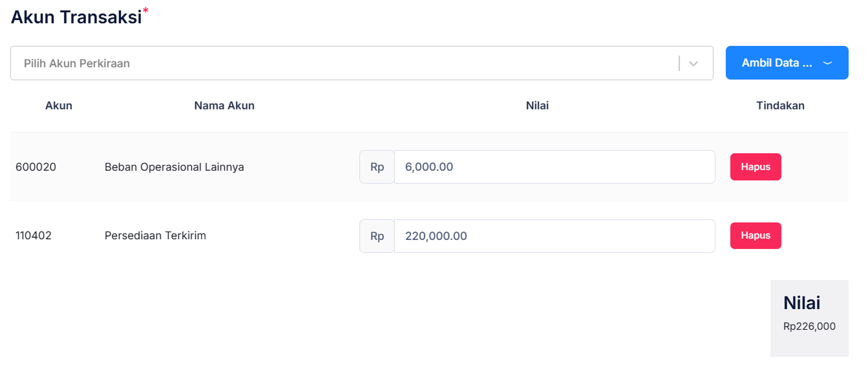Screen dimensions: 868x366
Task: Select account code 600020
Action: point(36,167)
